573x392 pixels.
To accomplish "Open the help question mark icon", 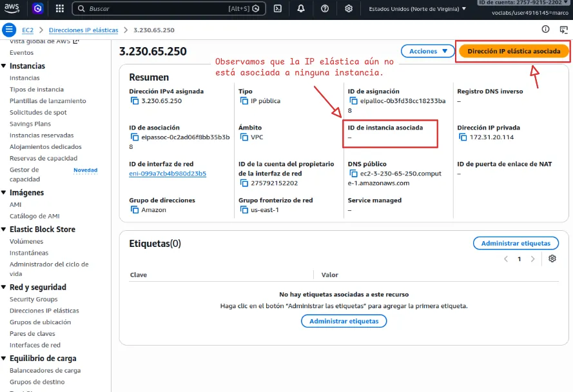I will pyautogui.click(x=324, y=8).
